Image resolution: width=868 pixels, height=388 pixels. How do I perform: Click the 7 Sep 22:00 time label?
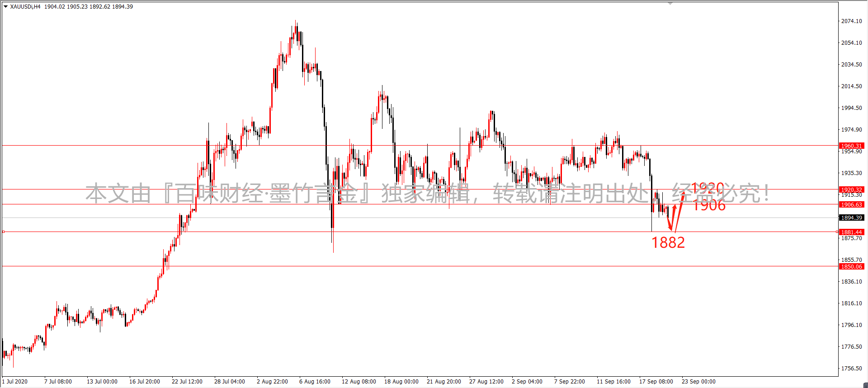click(x=570, y=382)
